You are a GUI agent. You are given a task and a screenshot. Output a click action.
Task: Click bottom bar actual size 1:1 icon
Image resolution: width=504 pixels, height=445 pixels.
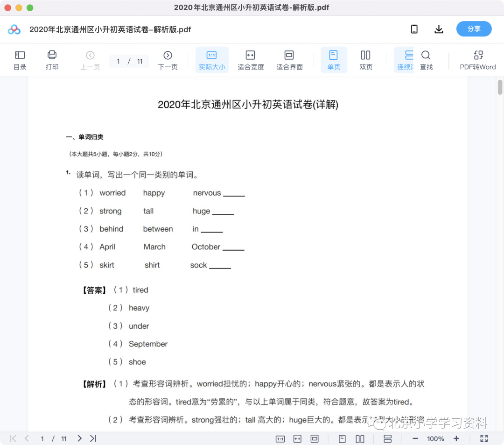click(x=280, y=438)
